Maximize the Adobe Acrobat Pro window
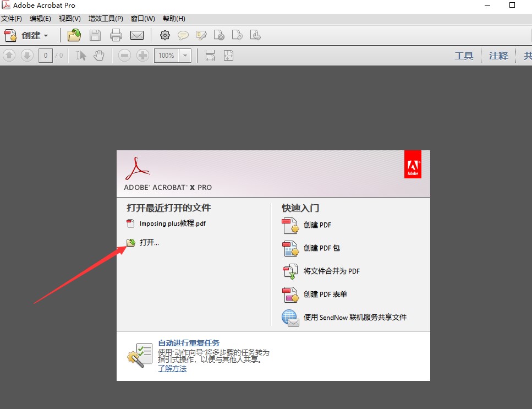 click(512, 5)
